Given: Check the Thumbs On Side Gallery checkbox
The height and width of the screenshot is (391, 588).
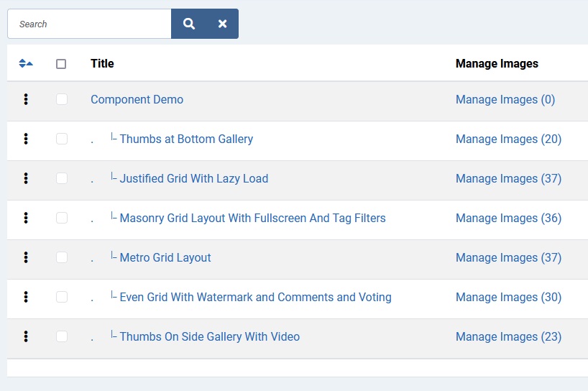Looking at the screenshot, I should 62,336.
